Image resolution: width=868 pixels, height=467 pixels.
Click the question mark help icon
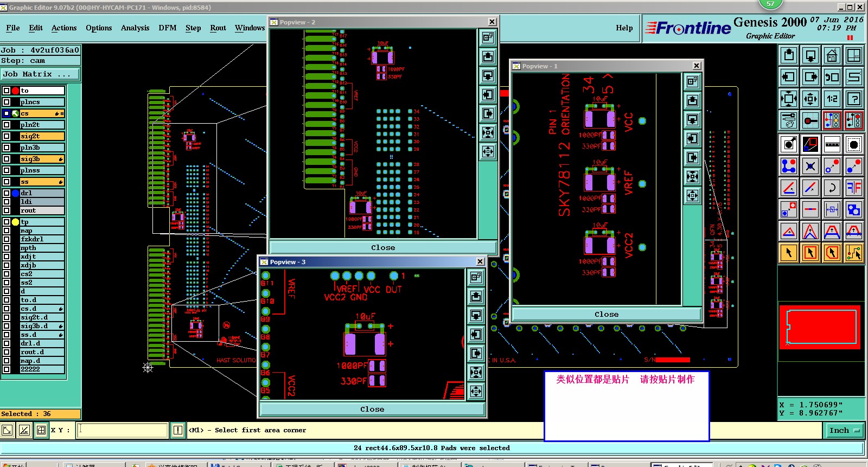tap(854, 99)
